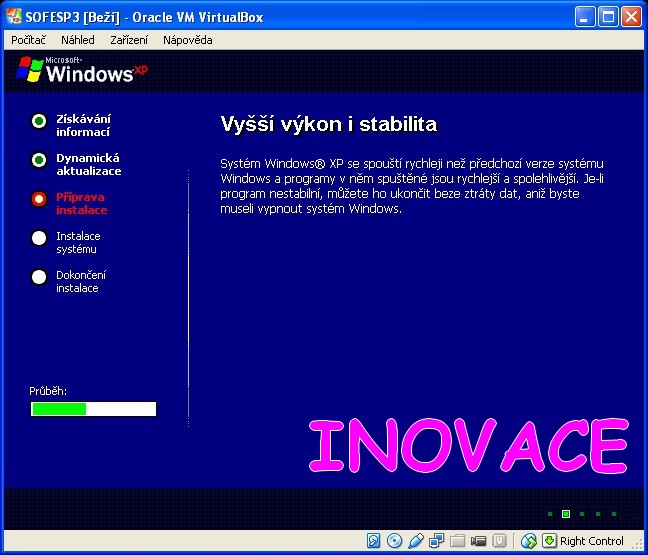Click the virtualization chip V status icon
Image resolution: width=648 pixels, height=555 pixels.
(x=500, y=541)
